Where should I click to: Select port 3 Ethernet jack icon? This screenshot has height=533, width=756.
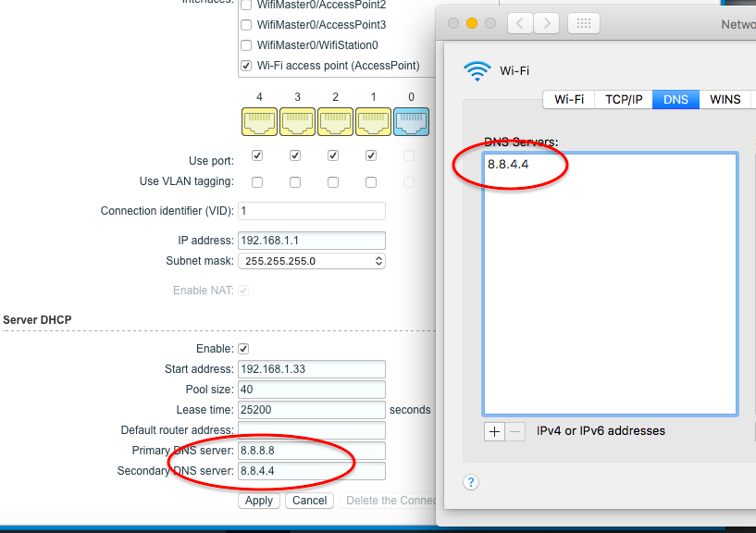click(x=297, y=121)
